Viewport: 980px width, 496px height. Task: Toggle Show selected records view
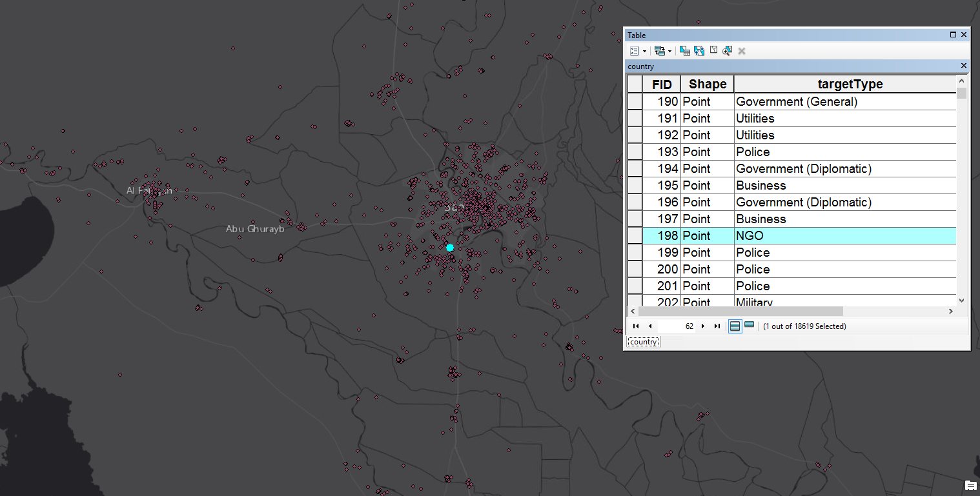click(x=749, y=326)
